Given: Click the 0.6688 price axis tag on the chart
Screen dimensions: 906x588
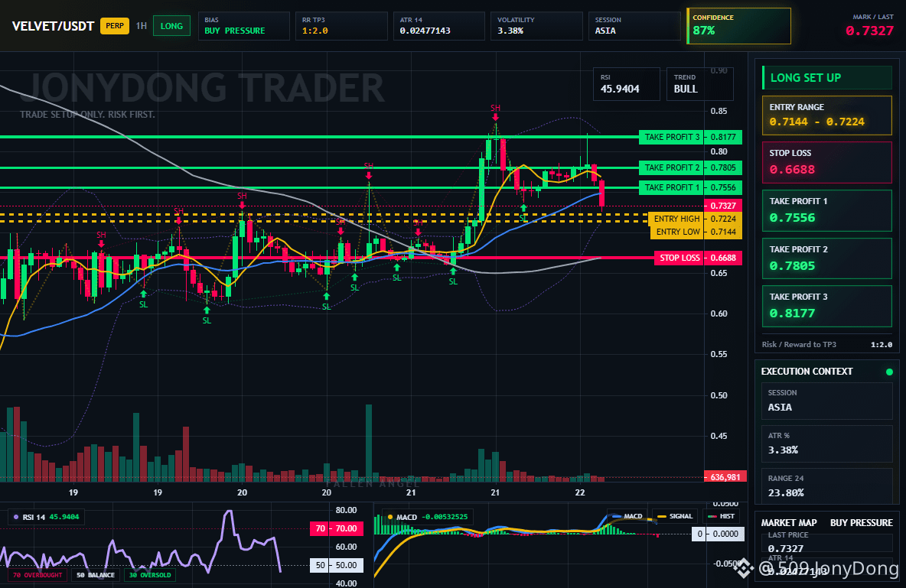Looking at the screenshot, I should pos(723,258).
